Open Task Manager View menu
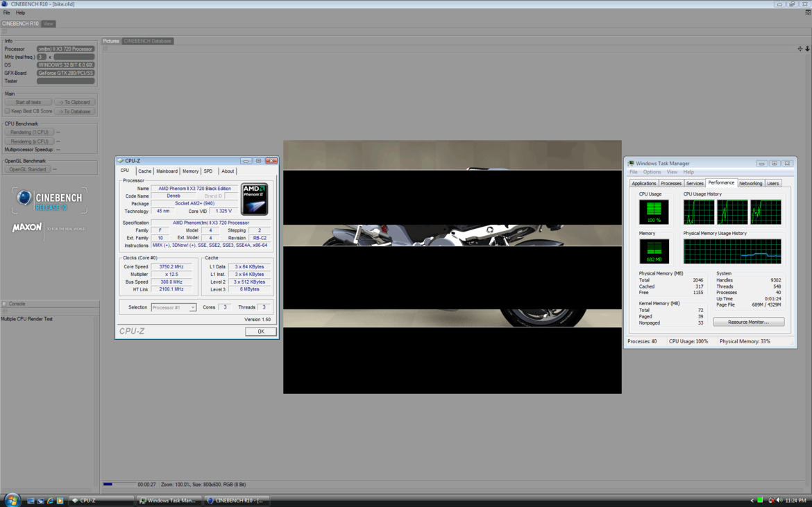The image size is (812, 507). (673, 172)
